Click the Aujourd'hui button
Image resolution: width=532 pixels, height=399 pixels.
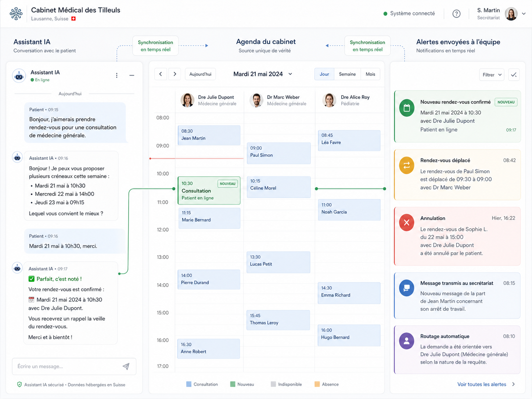pyautogui.click(x=200, y=74)
